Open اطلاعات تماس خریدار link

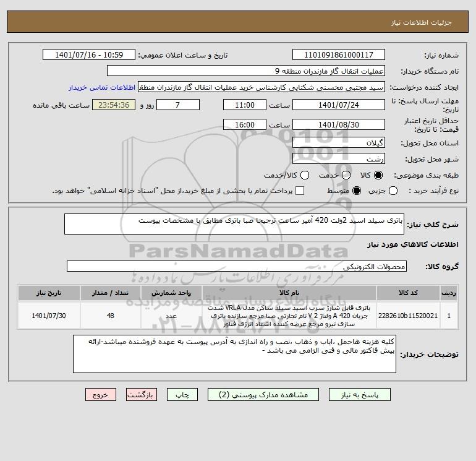102,87
